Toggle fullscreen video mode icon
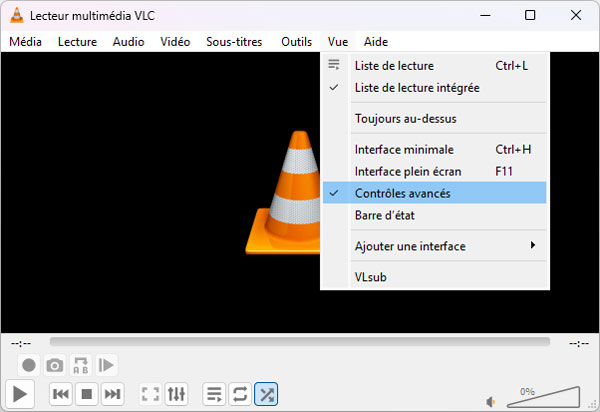The width and height of the screenshot is (600, 412). coord(150,394)
